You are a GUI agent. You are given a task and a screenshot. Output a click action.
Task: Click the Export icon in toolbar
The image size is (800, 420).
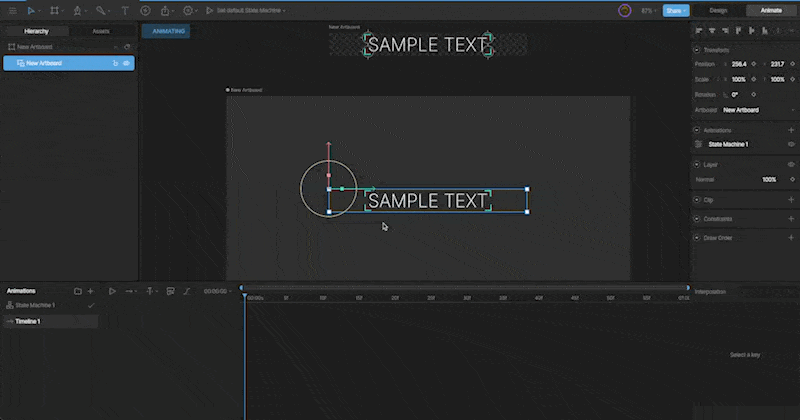tap(165, 11)
